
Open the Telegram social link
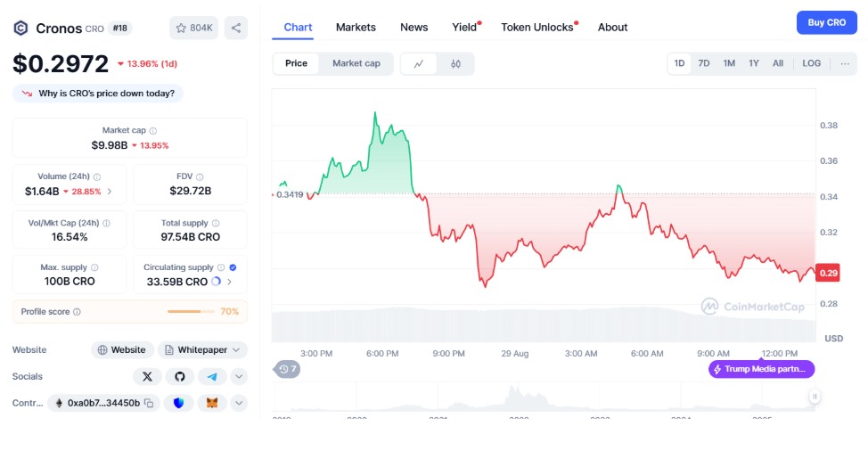(x=212, y=376)
